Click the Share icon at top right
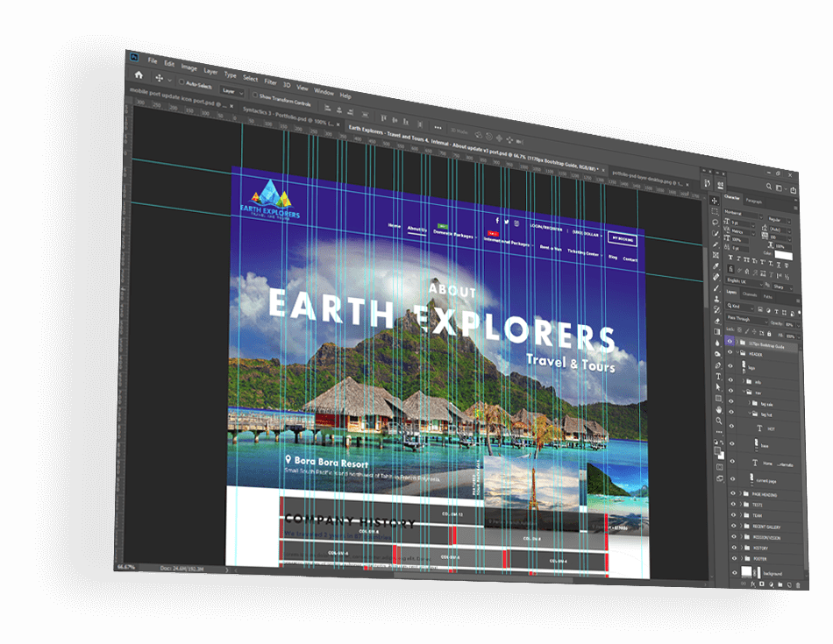 coord(794,189)
